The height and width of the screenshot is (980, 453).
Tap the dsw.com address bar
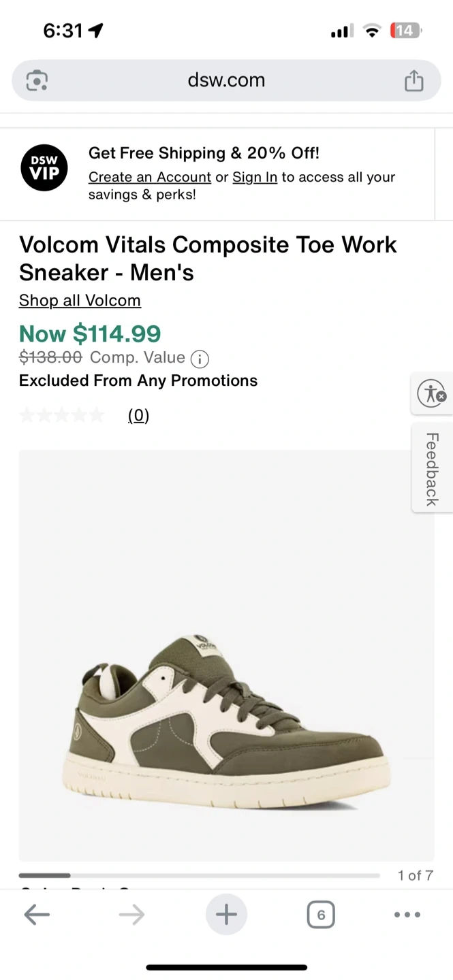(226, 81)
